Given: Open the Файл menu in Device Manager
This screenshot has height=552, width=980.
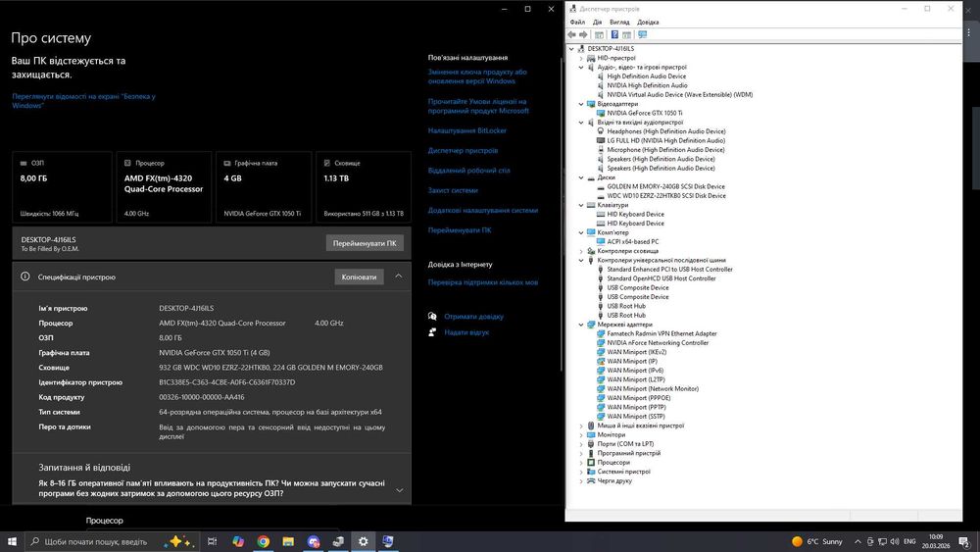Looking at the screenshot, I should click(577, 22).
